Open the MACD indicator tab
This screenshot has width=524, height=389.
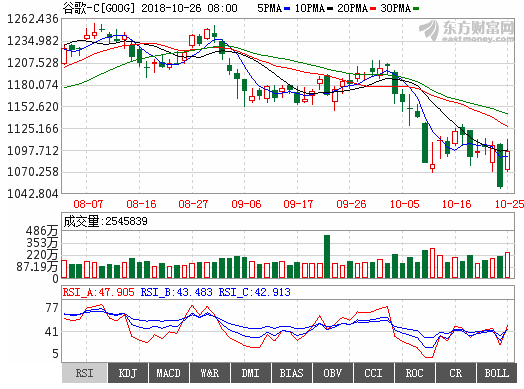pos(168,373)
